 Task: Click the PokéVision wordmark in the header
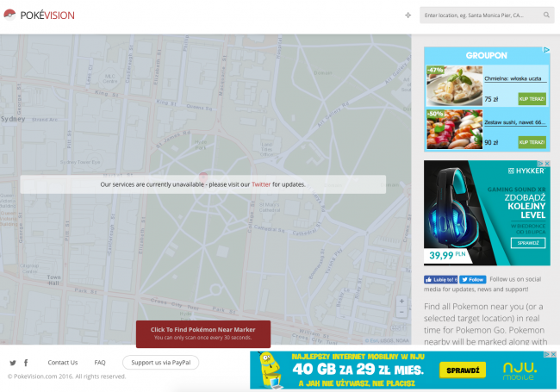[47, 16]
